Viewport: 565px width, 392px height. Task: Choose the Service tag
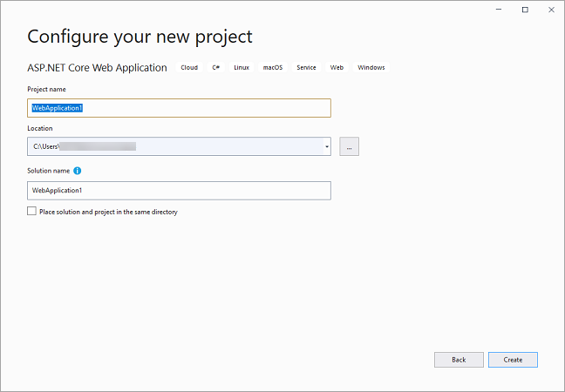[306, 68]
